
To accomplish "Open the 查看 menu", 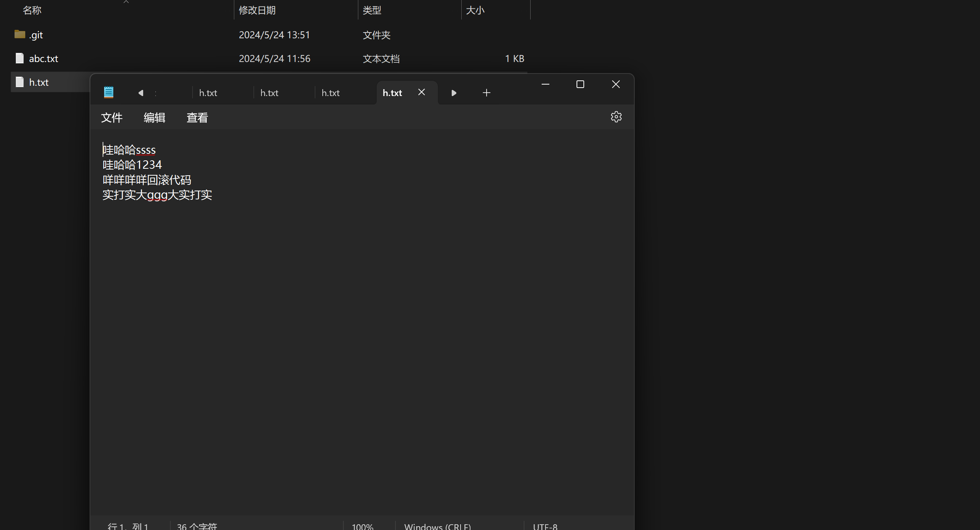I will pyautogui.click(x=197, y=117).
